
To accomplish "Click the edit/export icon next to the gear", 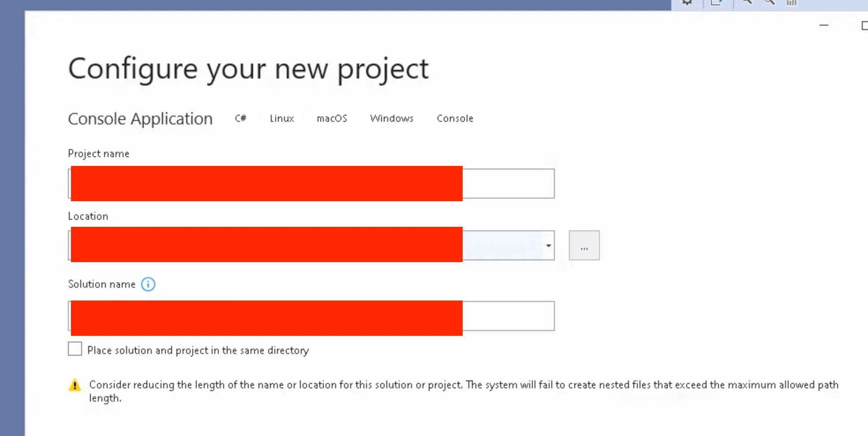I will [x=717, y=3].
